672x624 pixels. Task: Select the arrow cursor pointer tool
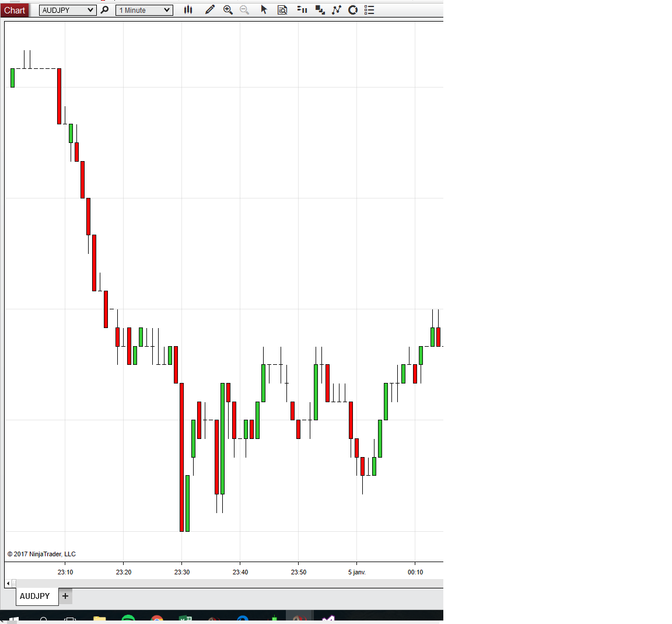click(x=264, y=10)
